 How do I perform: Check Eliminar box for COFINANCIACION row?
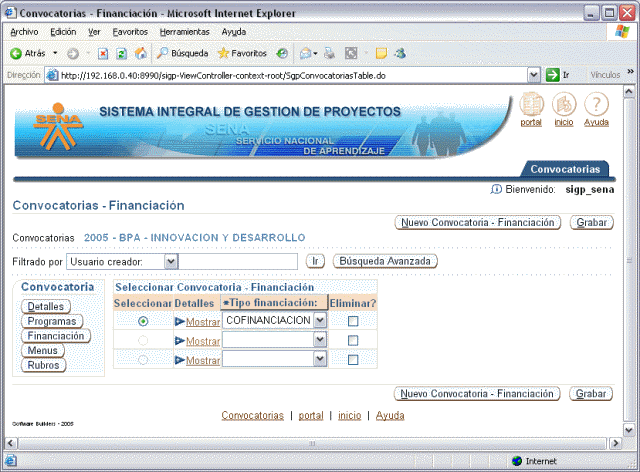point(353,321)
